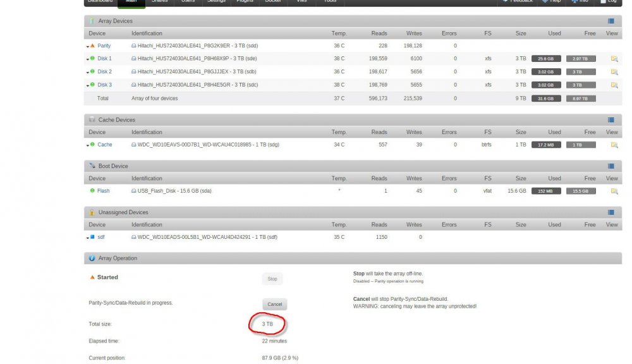The image size is (632, 364).
Task: Click drive icon beside WDC WD10EAVS identification
Action: pos(134,145)
